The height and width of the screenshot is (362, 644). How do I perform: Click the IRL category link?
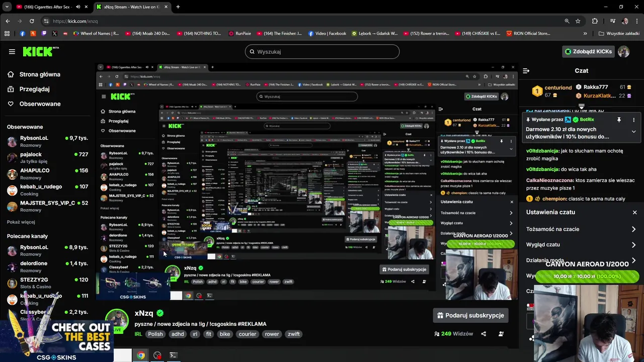138,334
